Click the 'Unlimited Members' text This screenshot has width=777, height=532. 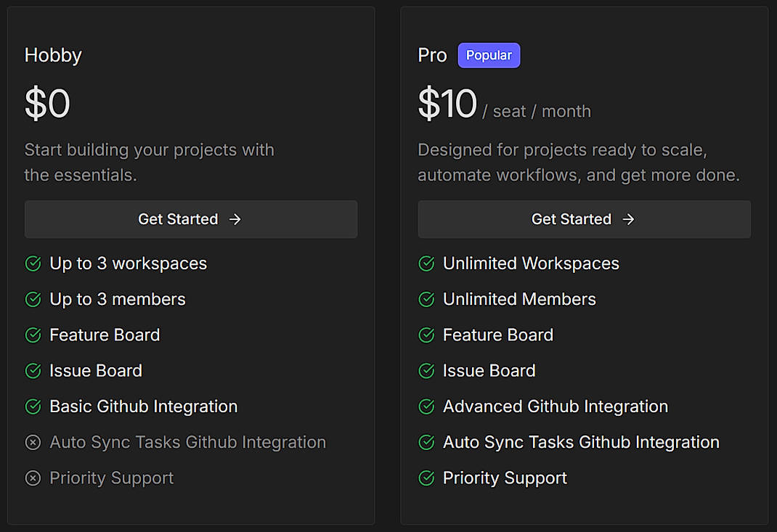tap(520, 299)
